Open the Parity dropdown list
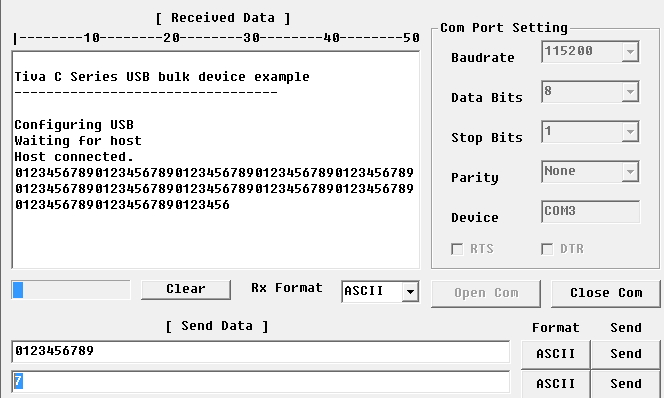Screen dimensions: 664x398 630,171
